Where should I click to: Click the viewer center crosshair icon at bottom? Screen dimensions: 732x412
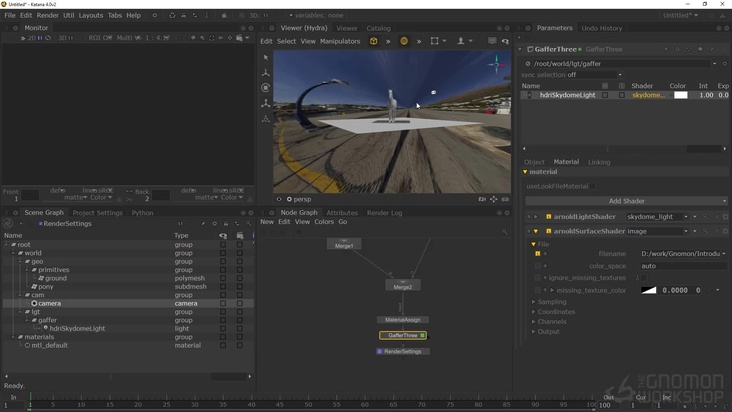[x=493, y=199]
